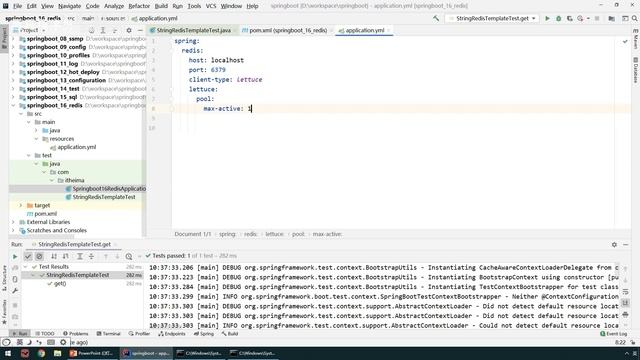
Task: Expand External Libraries node
Action: point(13,222)
